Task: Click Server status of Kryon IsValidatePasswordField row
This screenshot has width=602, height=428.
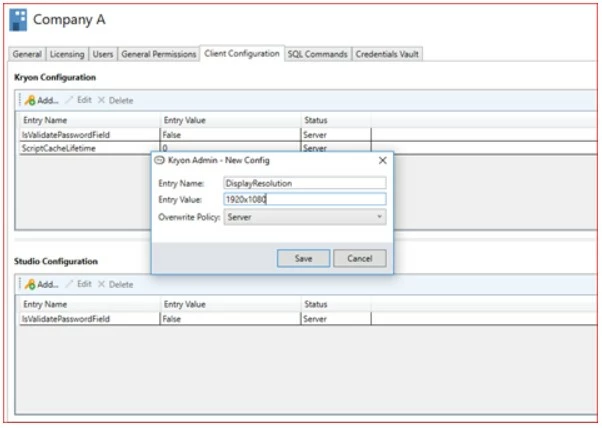Action: click(x=315, y=135)
